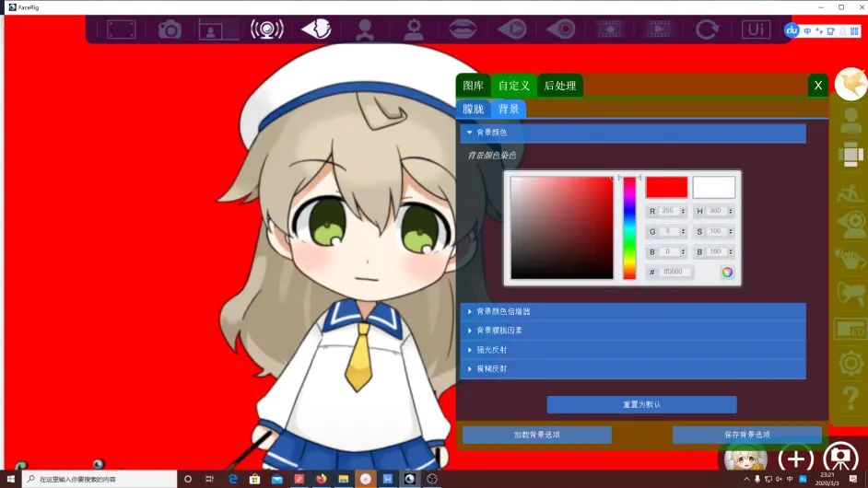The image size is (868, 488).
Task: Click the S saturation value stepper
Action: pyautogui.click(x=730, y=232)
